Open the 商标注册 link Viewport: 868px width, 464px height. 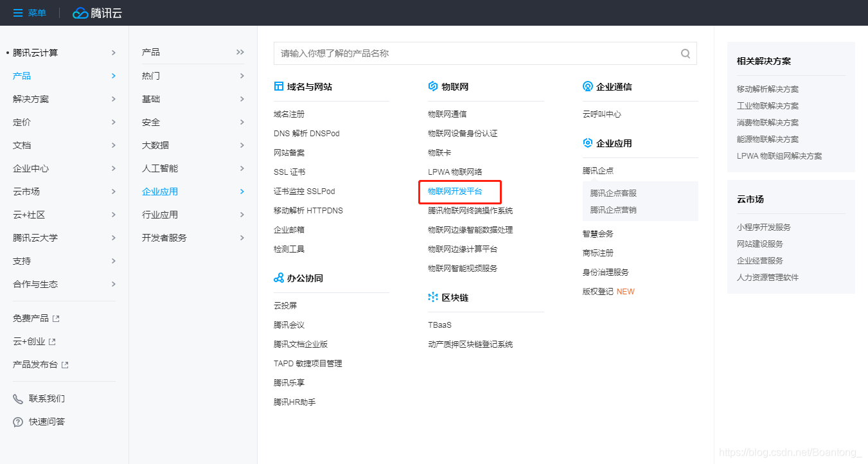coord(598,253)
